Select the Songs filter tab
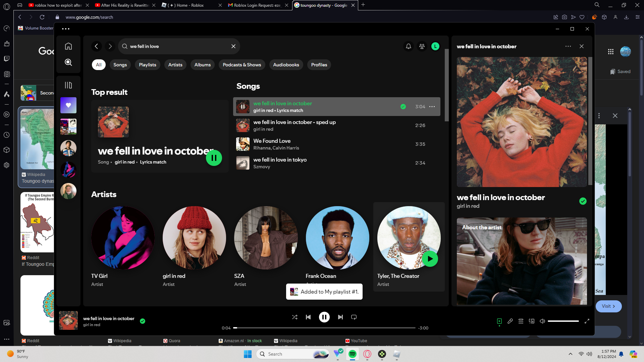 click(x=120, y=65)
